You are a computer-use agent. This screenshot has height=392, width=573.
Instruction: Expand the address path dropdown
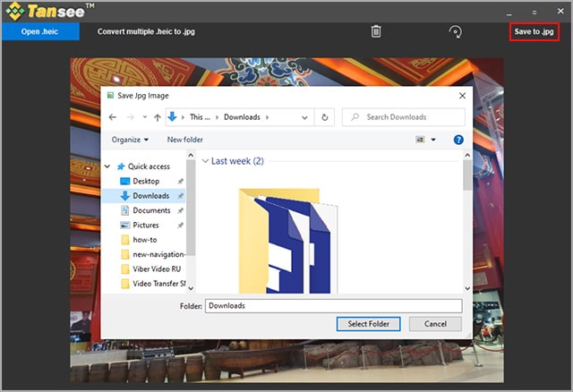(304, 117)
